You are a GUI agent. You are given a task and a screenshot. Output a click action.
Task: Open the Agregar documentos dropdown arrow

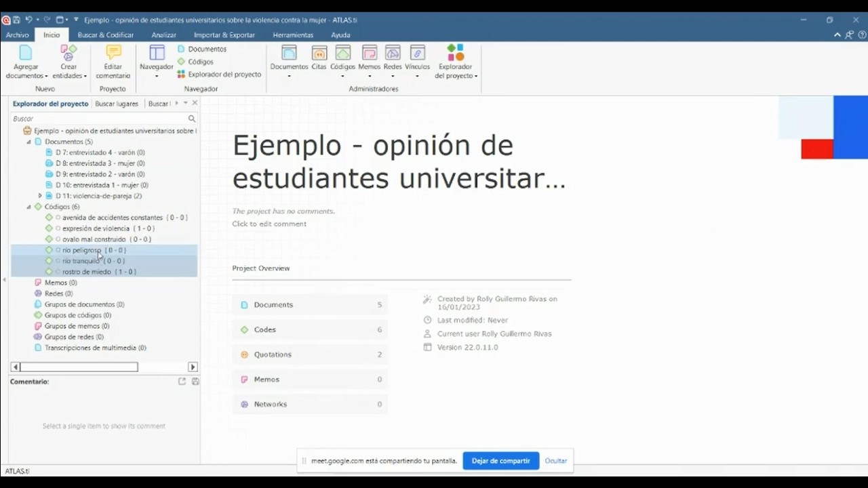[x=46, y=76]
